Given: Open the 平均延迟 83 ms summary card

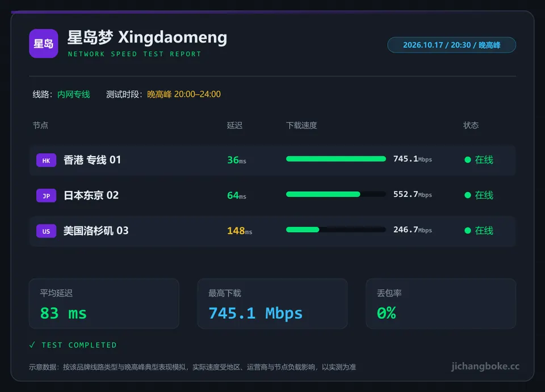Looking at the screenshot, I should 104,304.
